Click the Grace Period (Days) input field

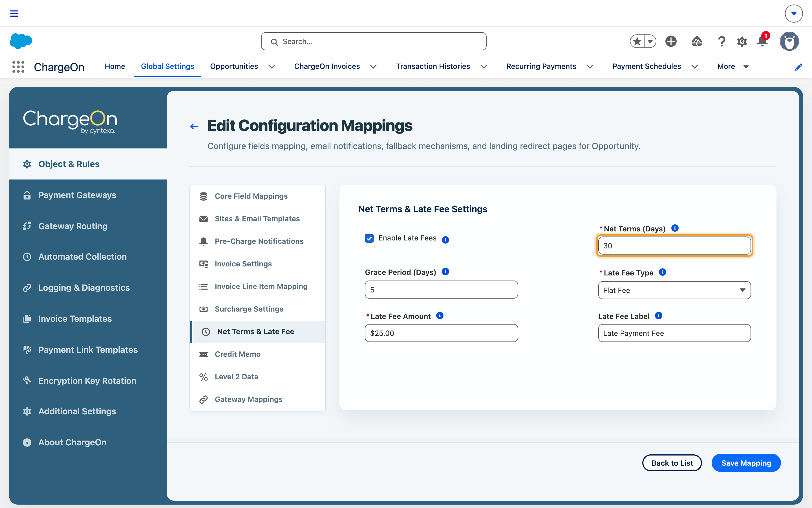pyautogui.click(x=441, y=290)
